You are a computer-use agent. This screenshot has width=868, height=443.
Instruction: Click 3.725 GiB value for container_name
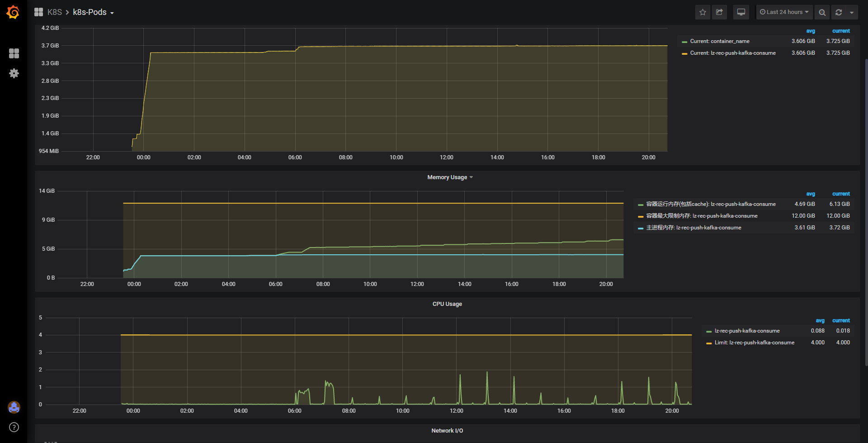point(838,41)
